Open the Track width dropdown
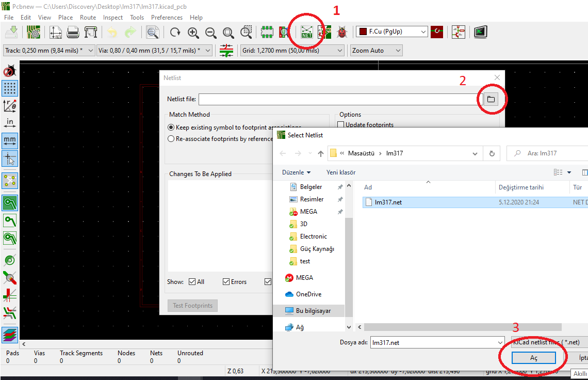The image size is (588, 380). coord(49,51)
